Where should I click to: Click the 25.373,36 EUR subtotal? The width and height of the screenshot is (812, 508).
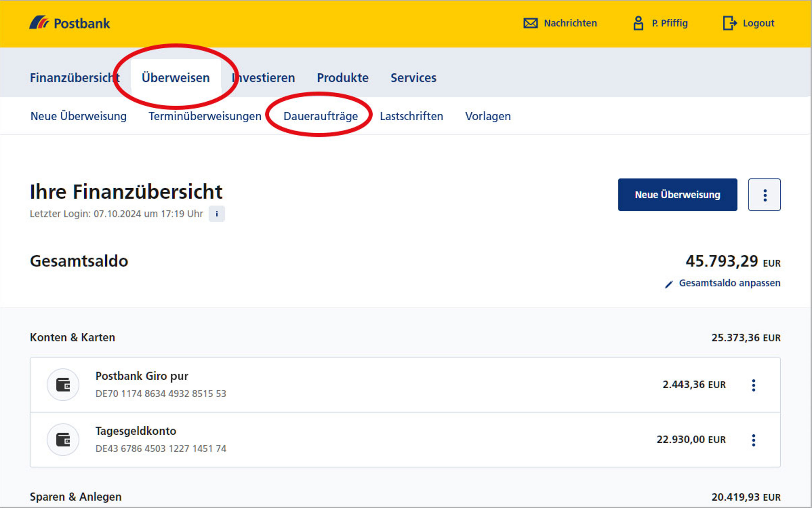coord(746,338)
